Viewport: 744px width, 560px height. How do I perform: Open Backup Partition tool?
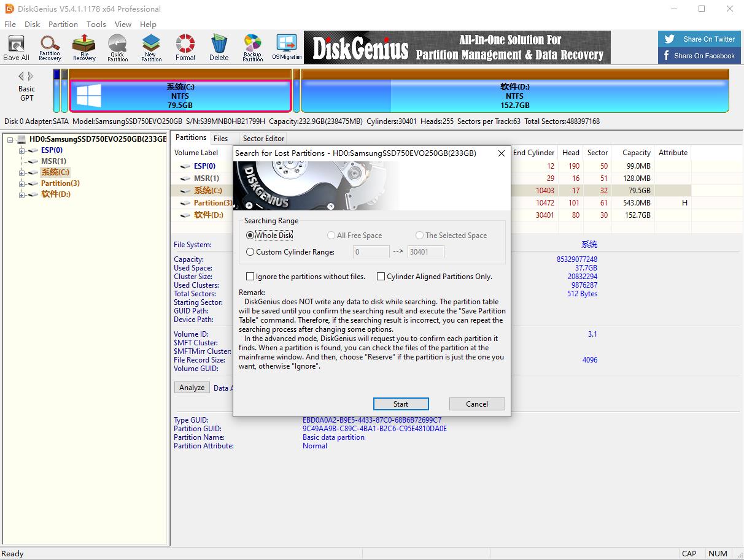[x=252, y=48]
